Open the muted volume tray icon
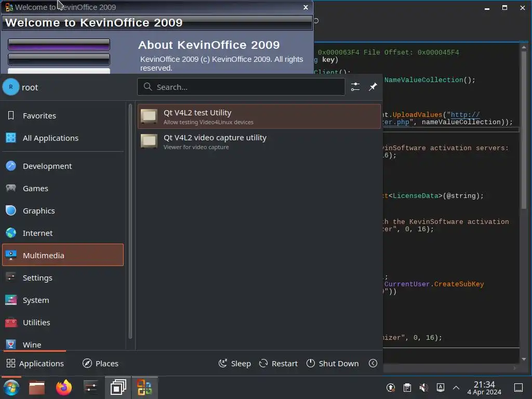This screenshot has height=399, width=532. [x=423, y=388]
